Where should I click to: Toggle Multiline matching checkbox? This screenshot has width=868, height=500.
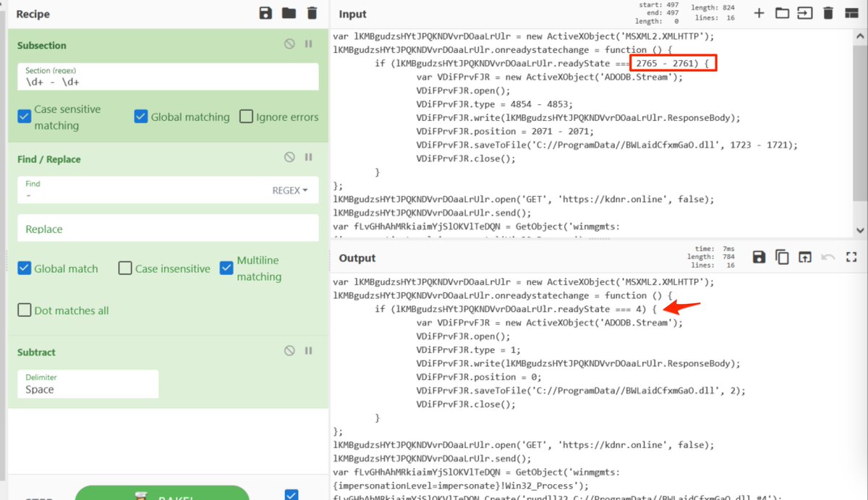[x=226, y=268]
